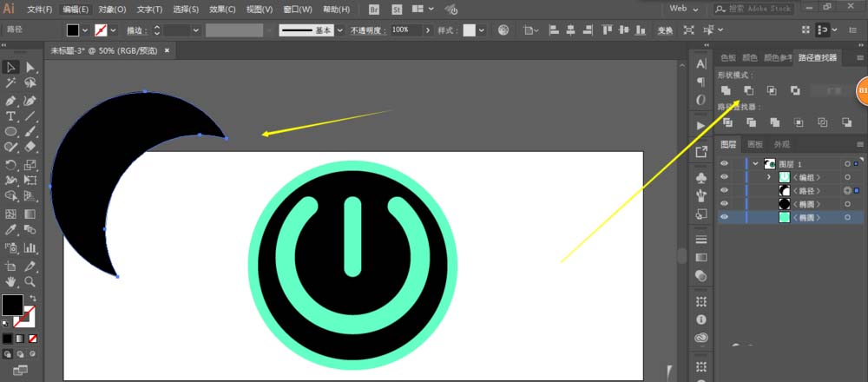The image size is (868, 382).
Task: Apply Intersect shape mode in Pathfinder
Action: (x=772, y=91)
